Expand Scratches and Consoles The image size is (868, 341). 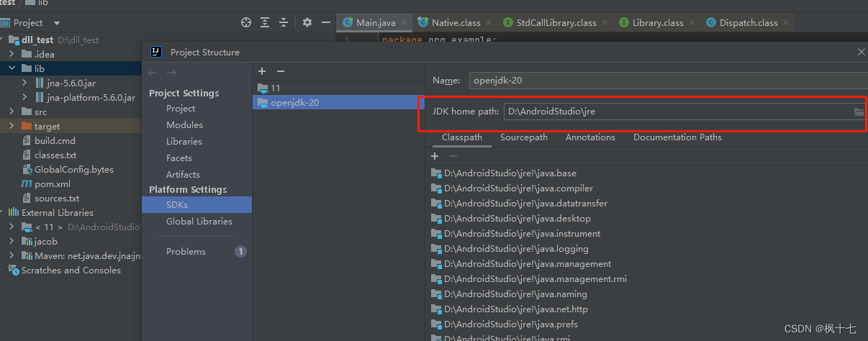tap(3, 270)
